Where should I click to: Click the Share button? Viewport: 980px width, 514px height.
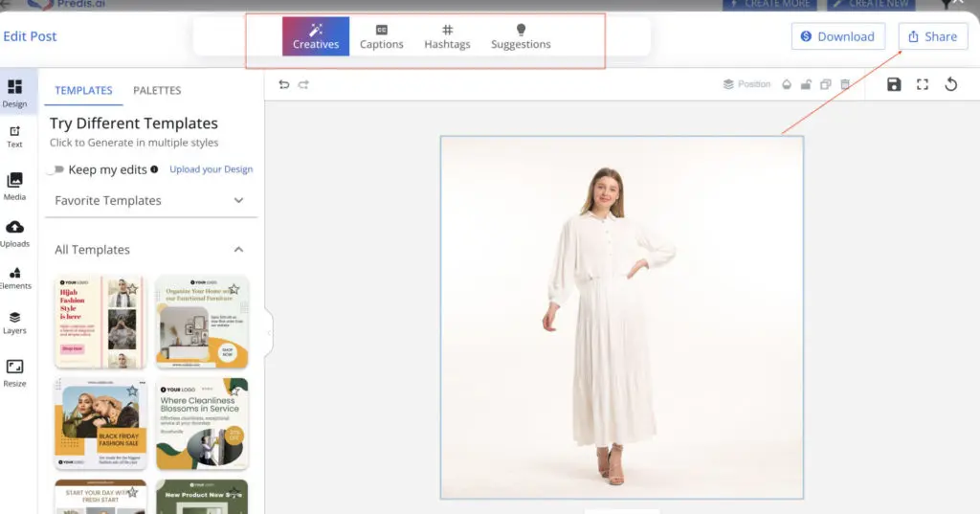pyautogui.click(x=933, y=36)
